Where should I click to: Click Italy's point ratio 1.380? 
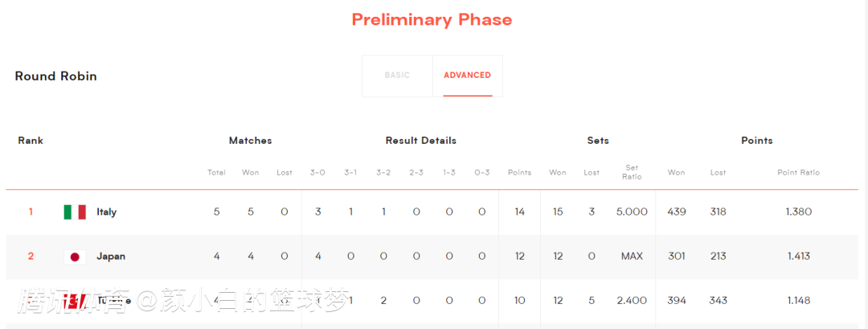(799, 212)
